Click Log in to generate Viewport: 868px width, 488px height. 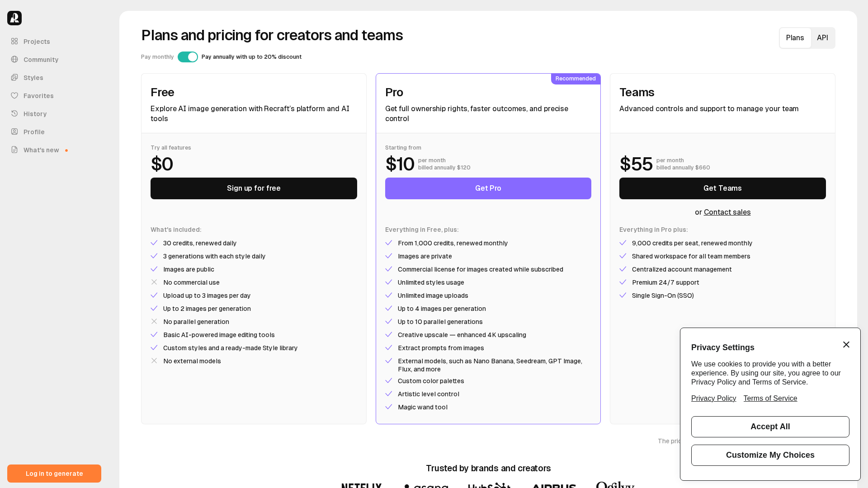[x=54, y=474]
